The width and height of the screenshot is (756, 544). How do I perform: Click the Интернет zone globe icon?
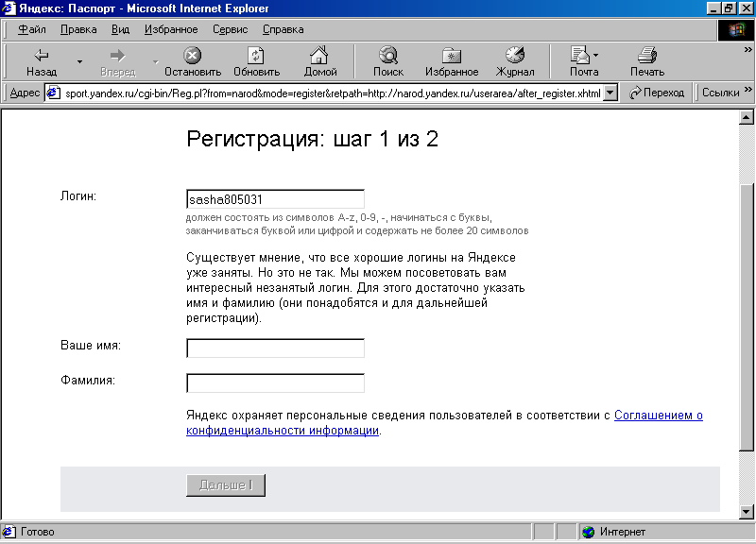point(588,532)
